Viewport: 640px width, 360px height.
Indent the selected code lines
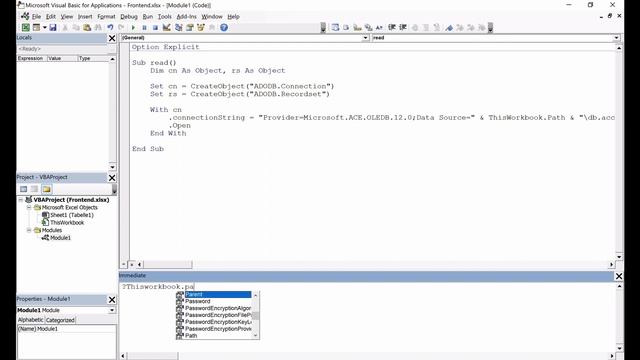(392, 27)
